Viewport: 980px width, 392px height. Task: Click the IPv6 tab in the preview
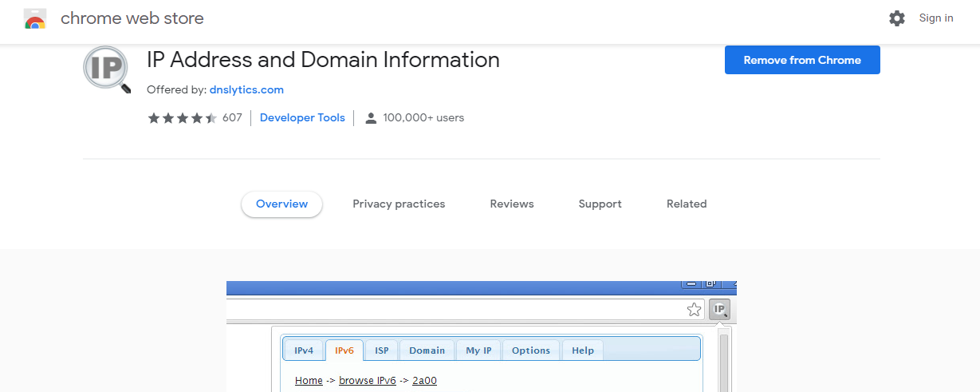344,350
